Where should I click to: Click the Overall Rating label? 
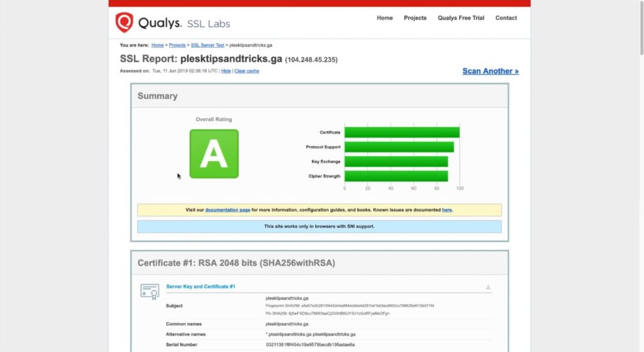pyautogui.click(x=214, y=119)
